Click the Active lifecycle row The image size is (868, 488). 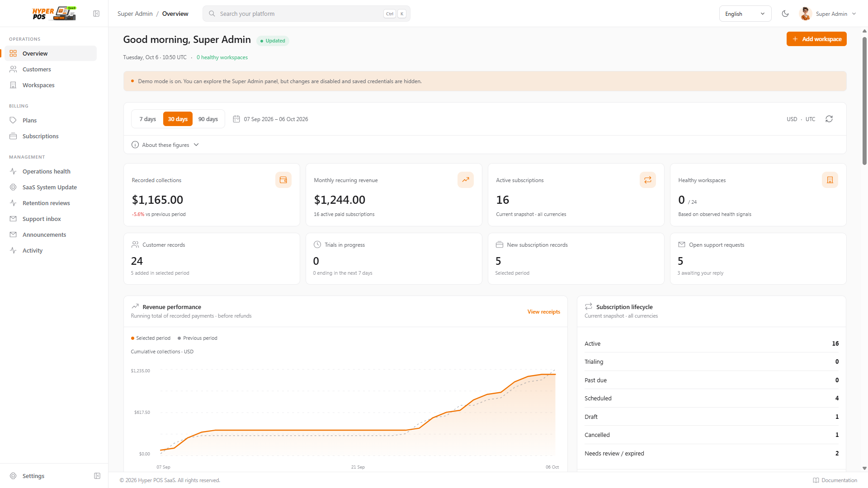tap(712, 343)
